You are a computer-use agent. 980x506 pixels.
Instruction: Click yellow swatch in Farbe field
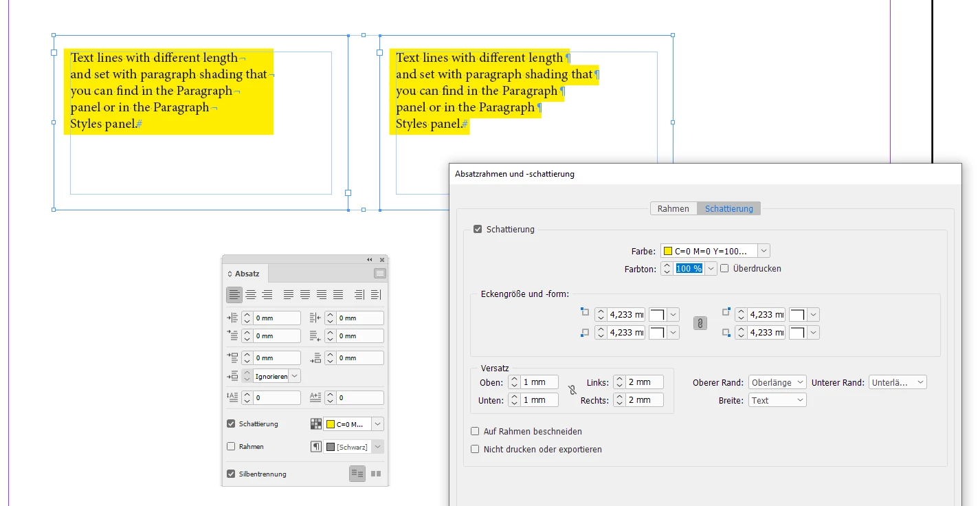[x=668, y=251]
